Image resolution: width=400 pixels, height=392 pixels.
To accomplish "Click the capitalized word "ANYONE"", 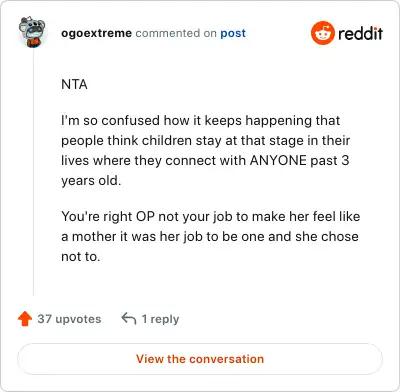I will [278, 160].
